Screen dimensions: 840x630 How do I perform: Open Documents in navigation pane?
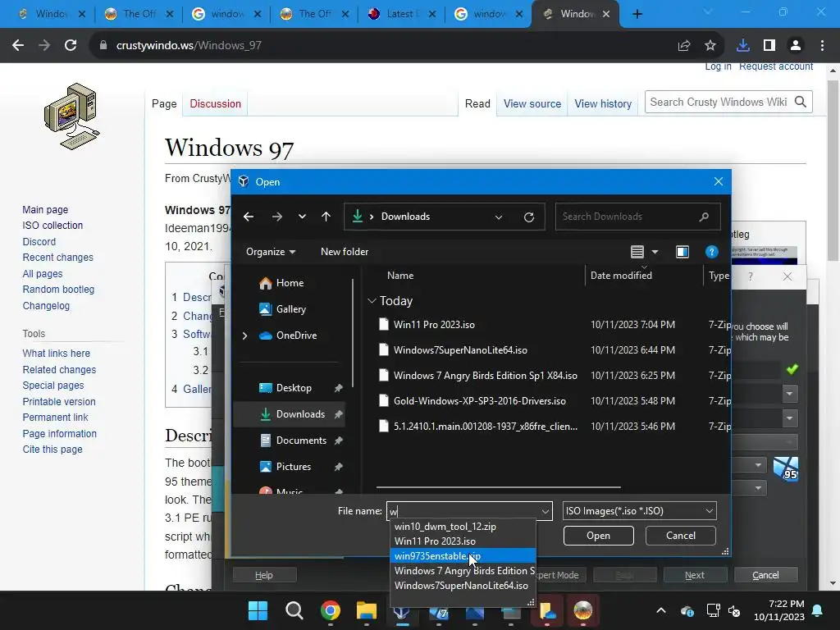click(x=301, y=441)
